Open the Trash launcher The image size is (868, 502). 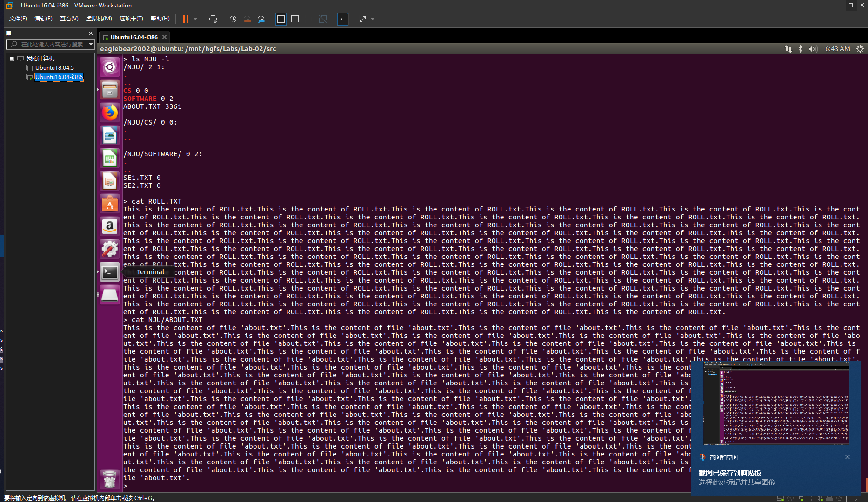(110, 479)
